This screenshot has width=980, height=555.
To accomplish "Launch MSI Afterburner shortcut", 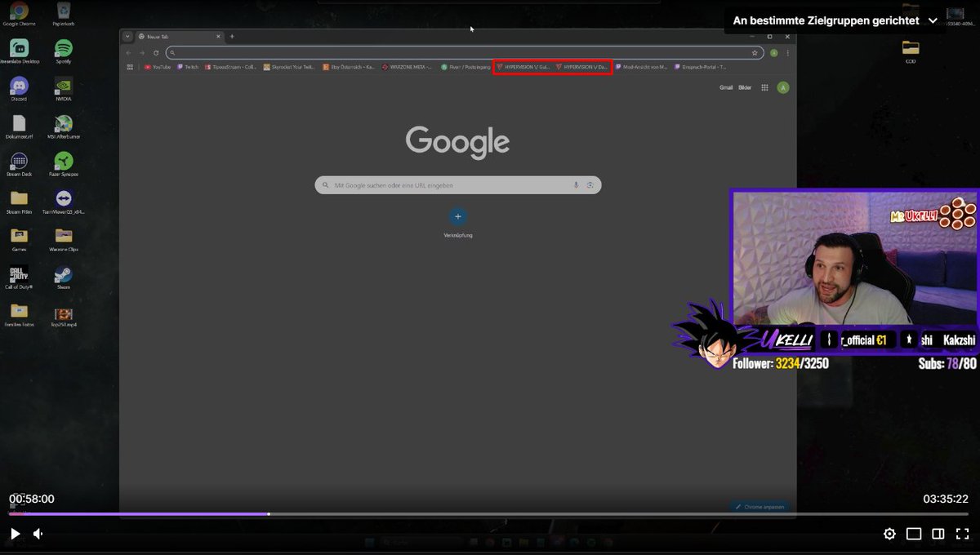I will pos(64,127).
